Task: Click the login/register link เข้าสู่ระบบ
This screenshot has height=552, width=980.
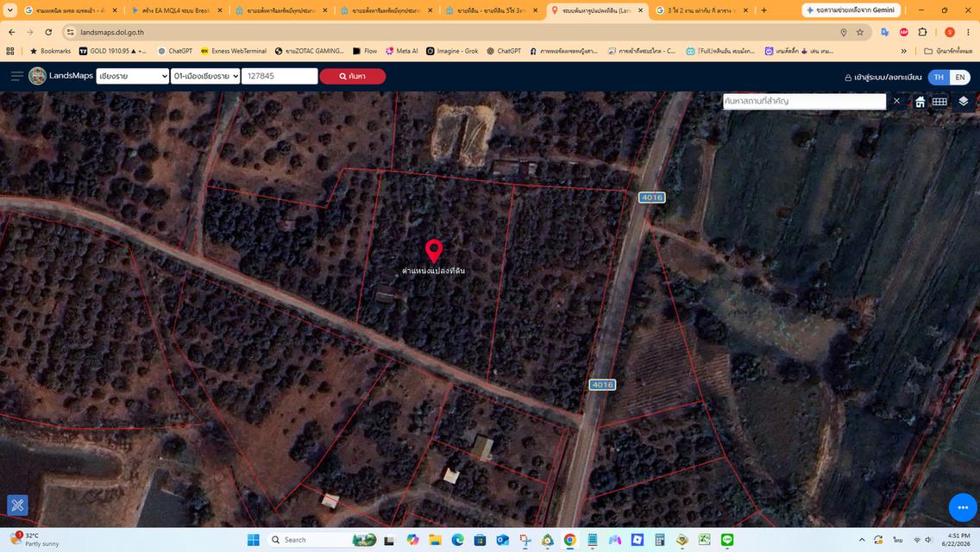Action: point(883,77)
